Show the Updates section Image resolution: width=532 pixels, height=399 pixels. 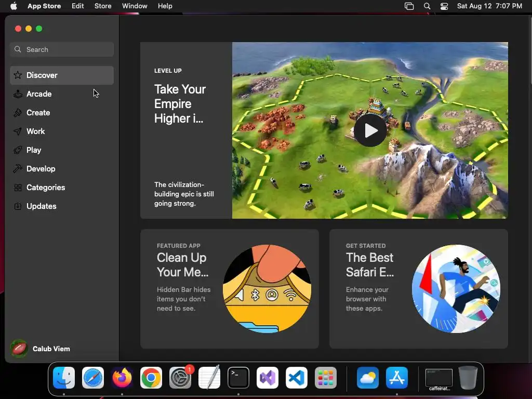click(x=62, y=206)
